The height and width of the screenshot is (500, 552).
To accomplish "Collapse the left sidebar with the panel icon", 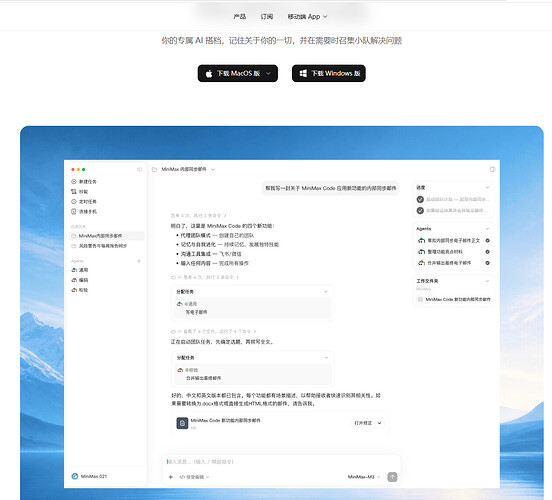I will 139,169.
